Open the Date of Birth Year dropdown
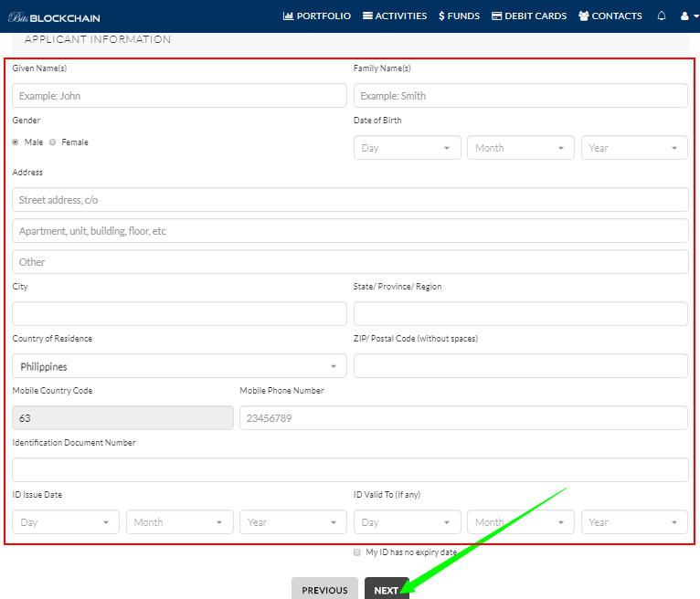 (x=634, y=148)
